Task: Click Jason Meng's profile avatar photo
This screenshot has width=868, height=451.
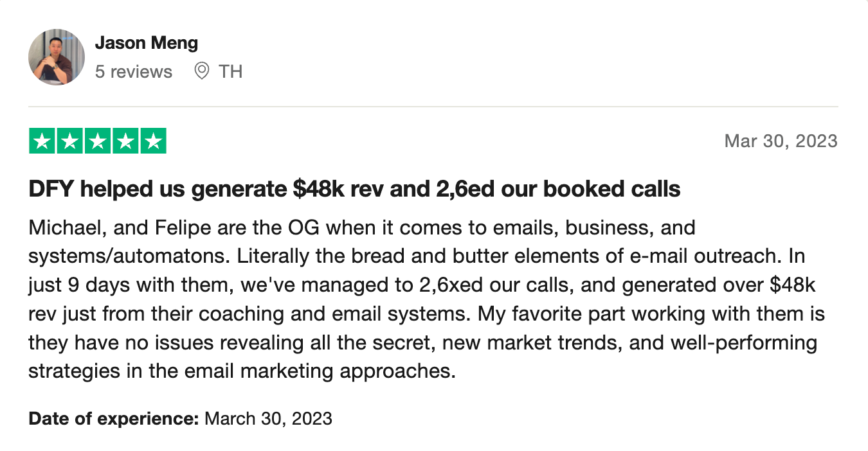Action: coord(57,57)
